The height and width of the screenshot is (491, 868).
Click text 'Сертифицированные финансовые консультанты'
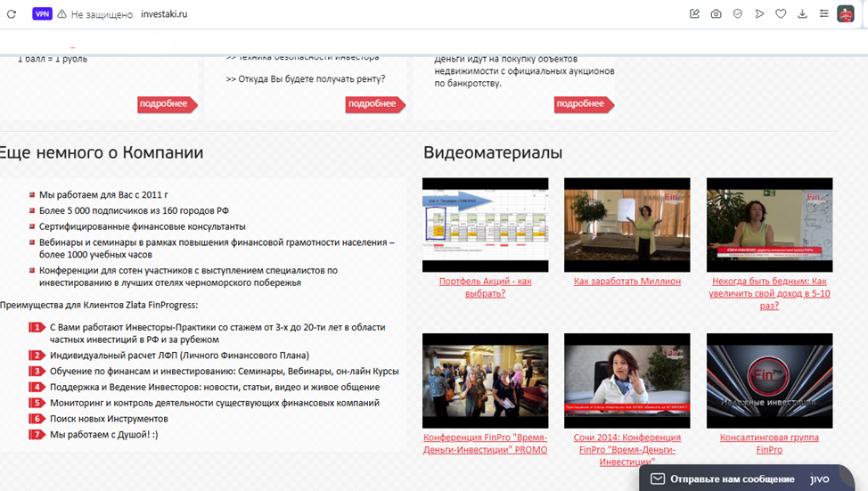pyautogui.click(x=143, y=226)
